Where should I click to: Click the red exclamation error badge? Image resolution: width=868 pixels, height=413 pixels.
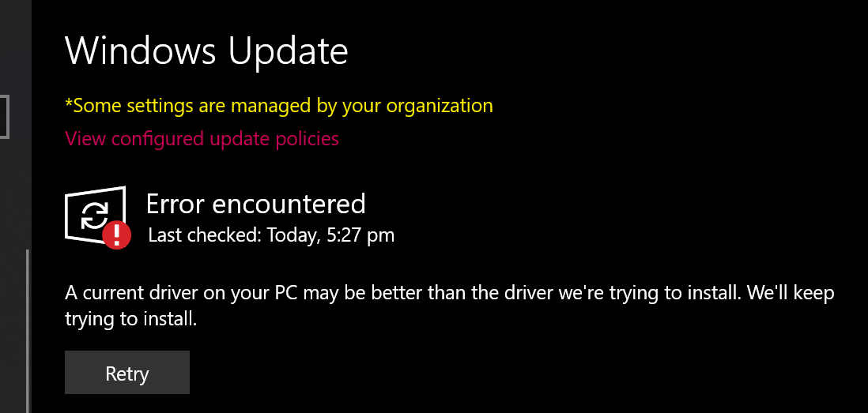point(117,233)
